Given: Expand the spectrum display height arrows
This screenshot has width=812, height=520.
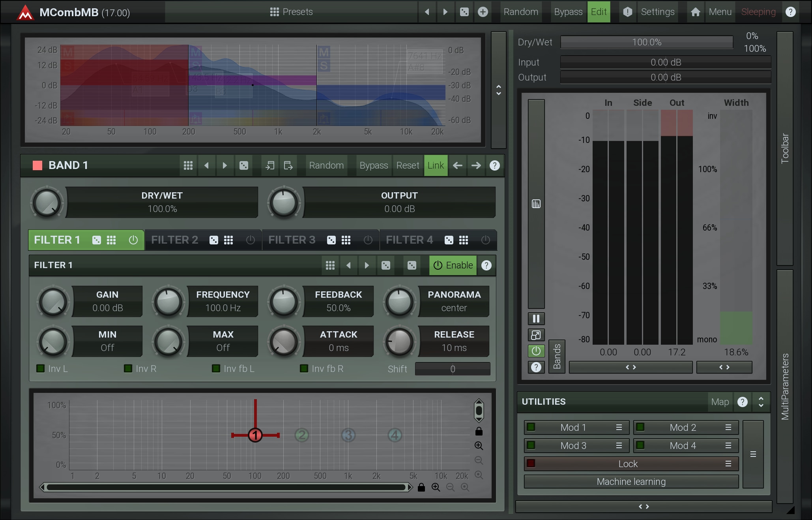Looking at the screenshot, I should 499,90.
